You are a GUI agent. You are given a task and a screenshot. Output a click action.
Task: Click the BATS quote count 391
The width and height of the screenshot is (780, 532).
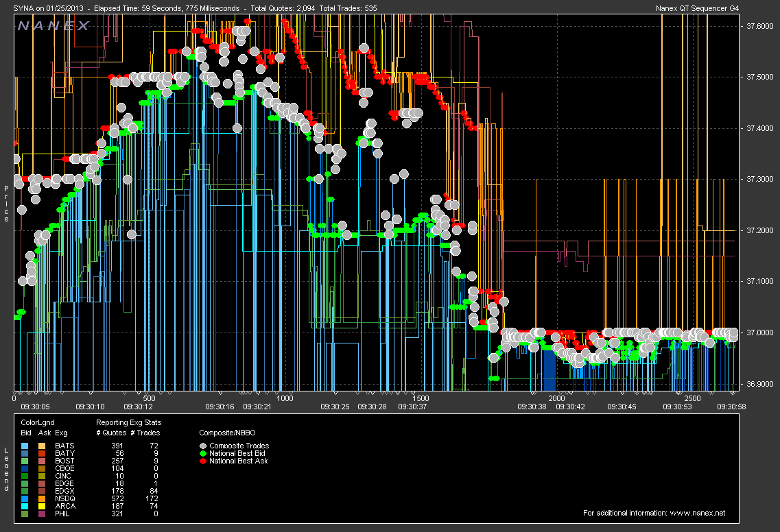tap(117, 446)
